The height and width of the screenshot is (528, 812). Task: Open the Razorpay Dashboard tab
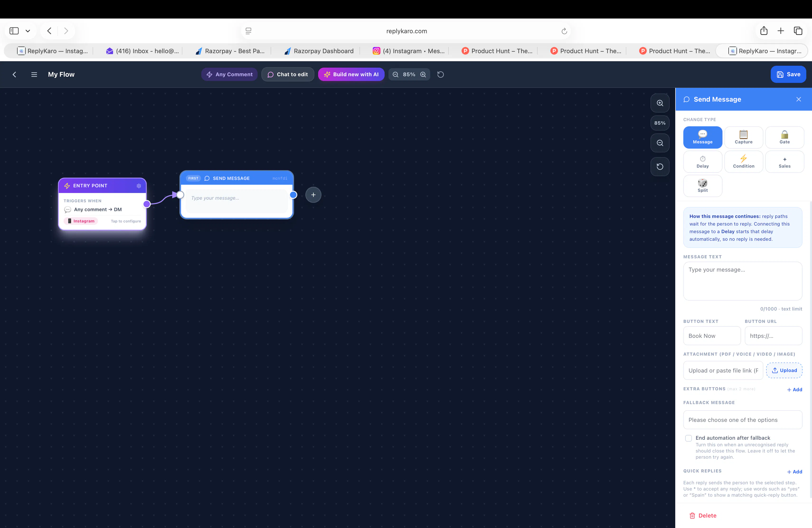pyautogui.click(x=319, y=51)
